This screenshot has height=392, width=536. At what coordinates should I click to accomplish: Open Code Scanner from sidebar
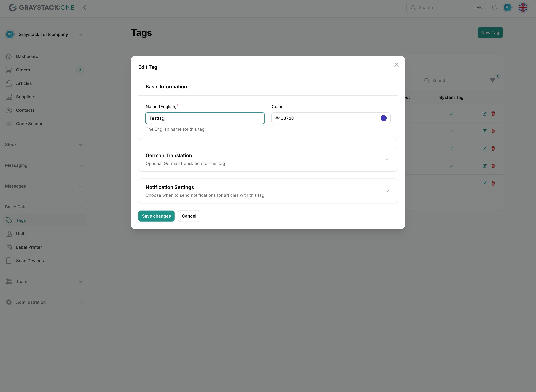click(30, 124)
